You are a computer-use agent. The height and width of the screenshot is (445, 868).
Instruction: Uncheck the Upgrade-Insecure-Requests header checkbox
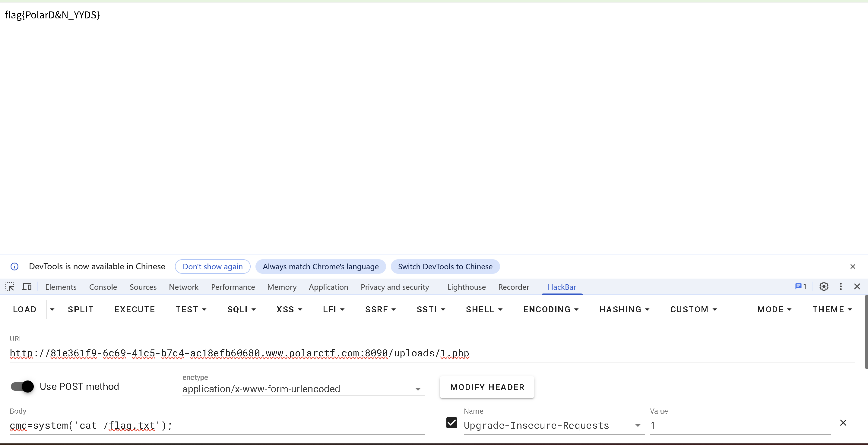coord(451,423)
